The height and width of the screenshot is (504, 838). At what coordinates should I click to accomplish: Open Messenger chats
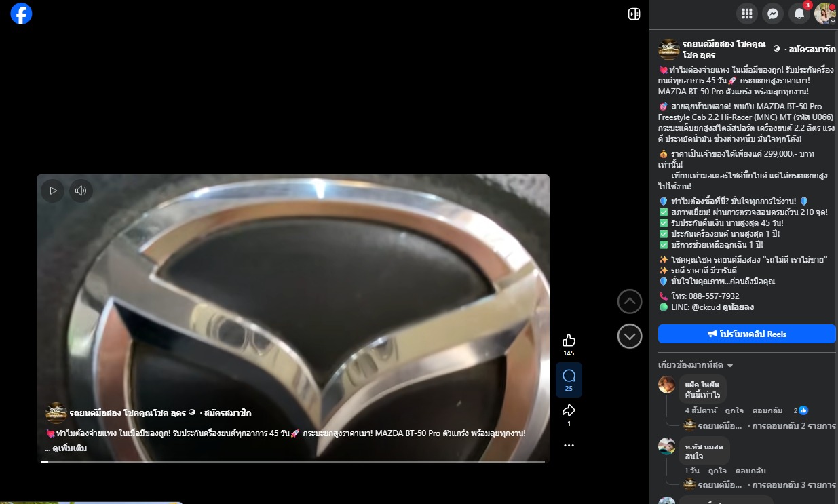[x=773, y=14]
